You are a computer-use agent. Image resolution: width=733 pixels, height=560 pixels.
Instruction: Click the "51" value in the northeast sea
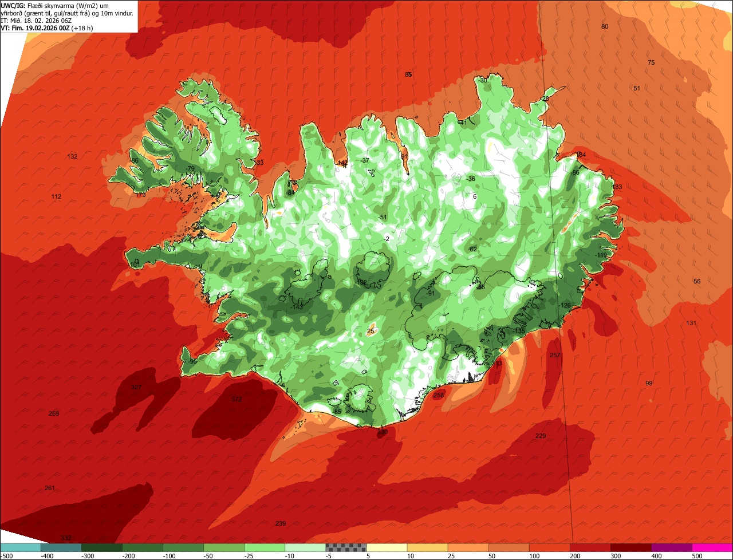[x=637, y=88]
